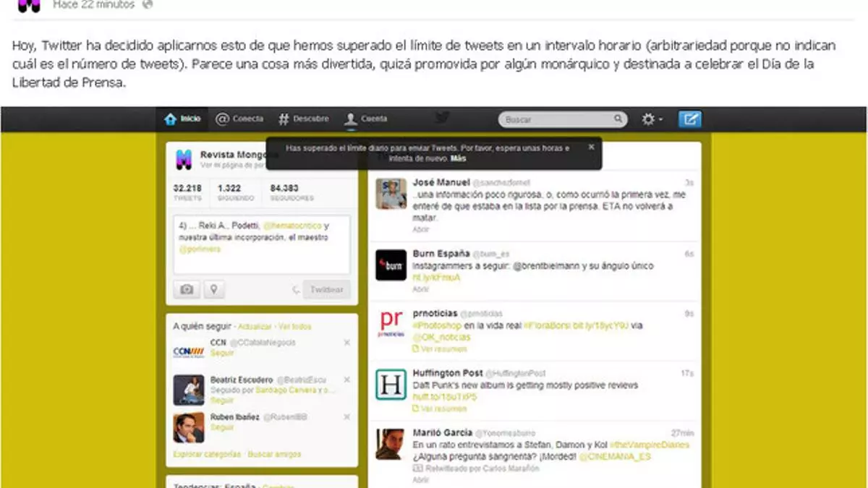This screenshot has height=488, width=868.
Task: Click the search magnifier icon
Action: click(x=618, y=119)
